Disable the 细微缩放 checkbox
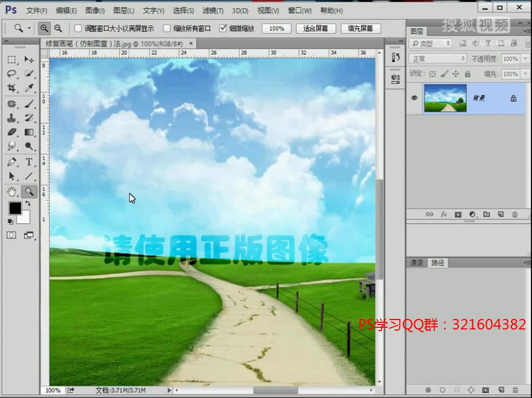Image resolution: width=532 pixels, height=398 pixels. (x=222, y=28)
